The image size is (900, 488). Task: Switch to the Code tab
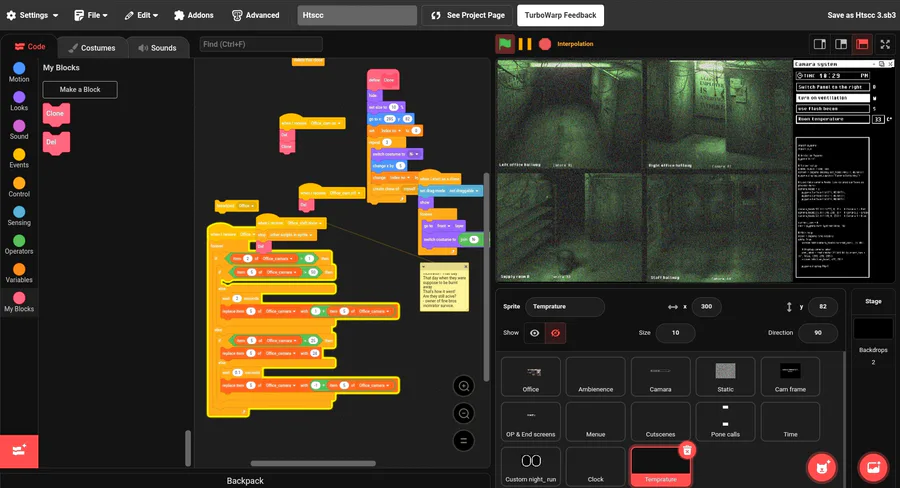pos(30,47)
